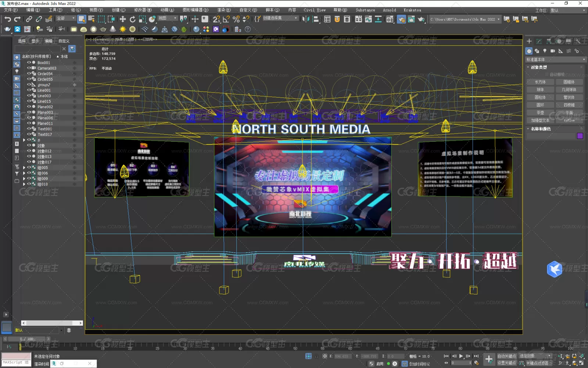
Task: Open the Modify panel tab icon
Action: pos(539,41)
